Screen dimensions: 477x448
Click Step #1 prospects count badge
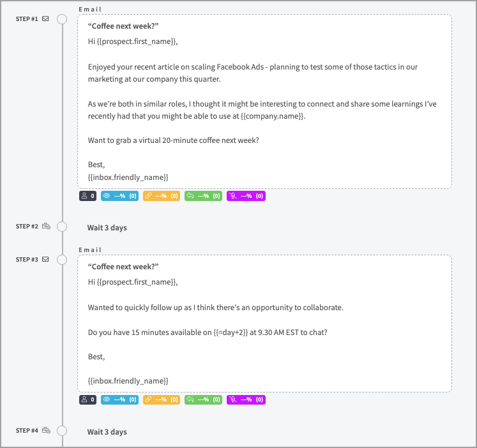click(88, 196)
